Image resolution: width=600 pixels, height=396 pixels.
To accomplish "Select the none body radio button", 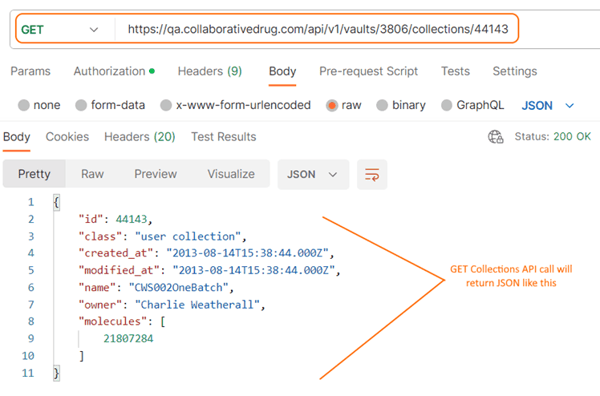I will [x=24, y=105].
